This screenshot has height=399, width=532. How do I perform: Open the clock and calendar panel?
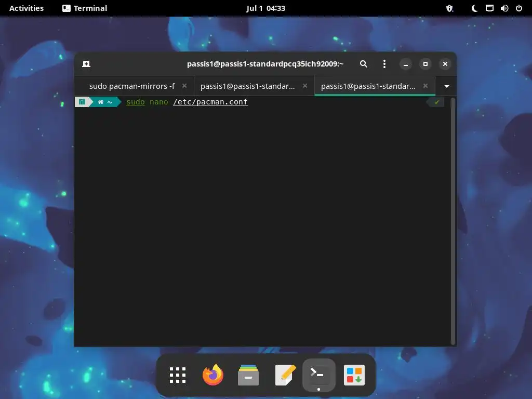point(265,8)
